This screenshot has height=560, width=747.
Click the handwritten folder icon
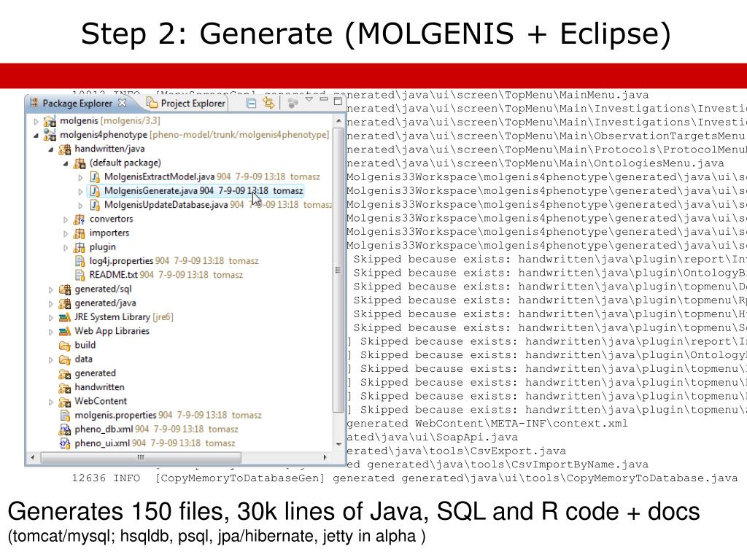point(65,388)
